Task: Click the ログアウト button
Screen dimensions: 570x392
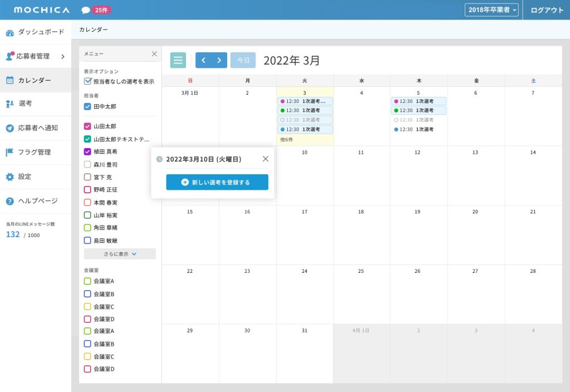Action: click(547, 10)
